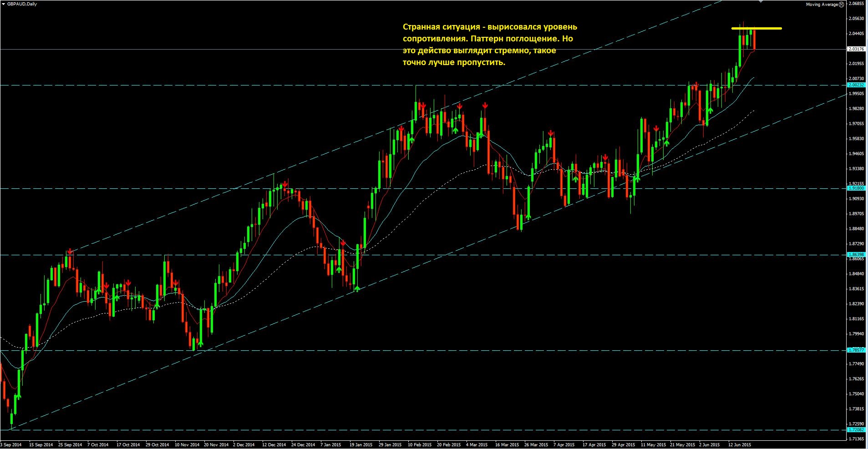Click the 2.05630 value on the price scale

click(x=857, y=19)
